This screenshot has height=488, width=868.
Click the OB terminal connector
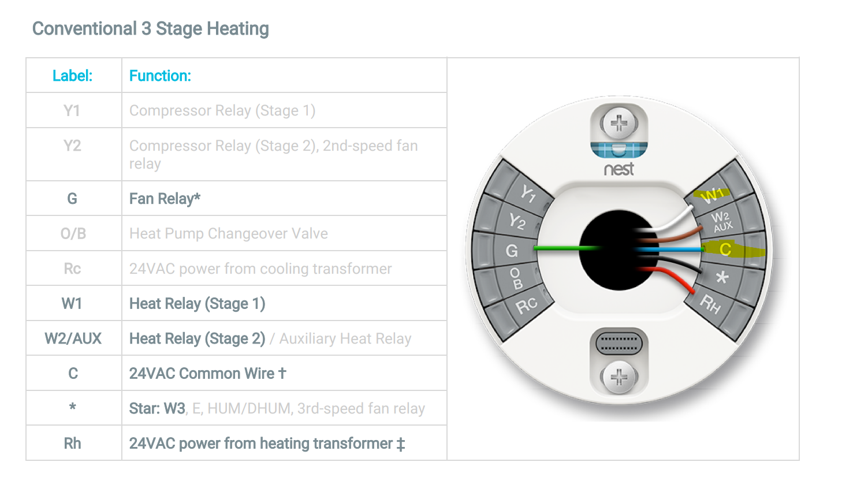(x=516, y=278)
